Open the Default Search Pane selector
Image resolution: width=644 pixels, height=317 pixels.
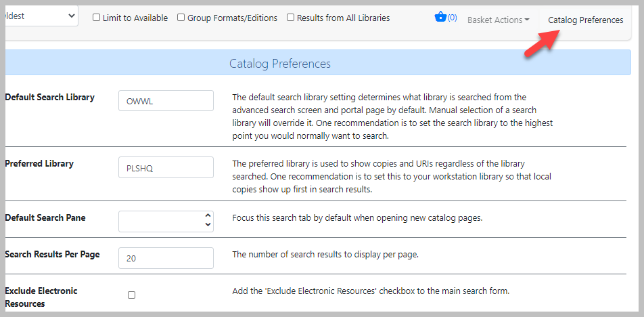166,221
